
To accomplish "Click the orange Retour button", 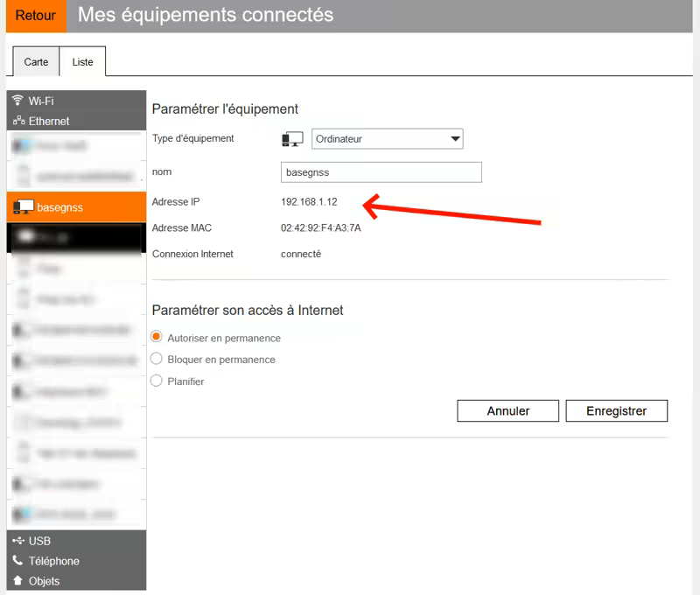I will click(x=35, y=16).
